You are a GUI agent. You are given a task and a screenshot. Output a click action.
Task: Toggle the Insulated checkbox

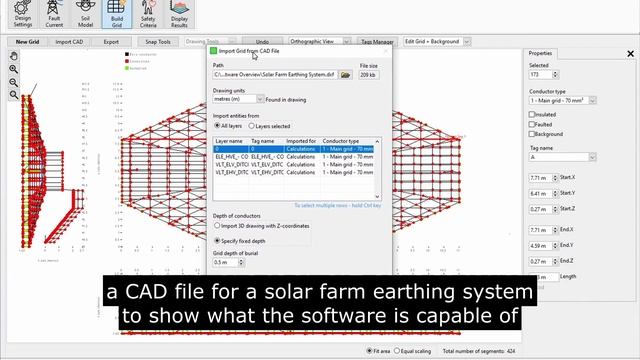point(531,114)
